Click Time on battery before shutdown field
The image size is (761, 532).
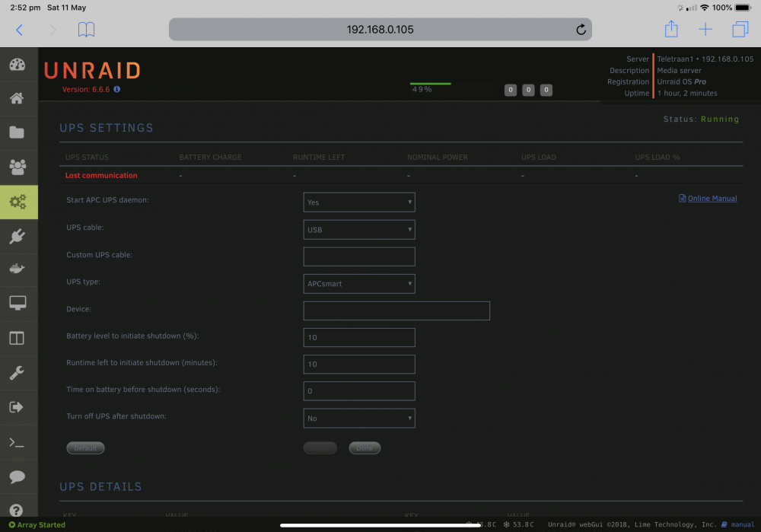(x=359, y=390)
